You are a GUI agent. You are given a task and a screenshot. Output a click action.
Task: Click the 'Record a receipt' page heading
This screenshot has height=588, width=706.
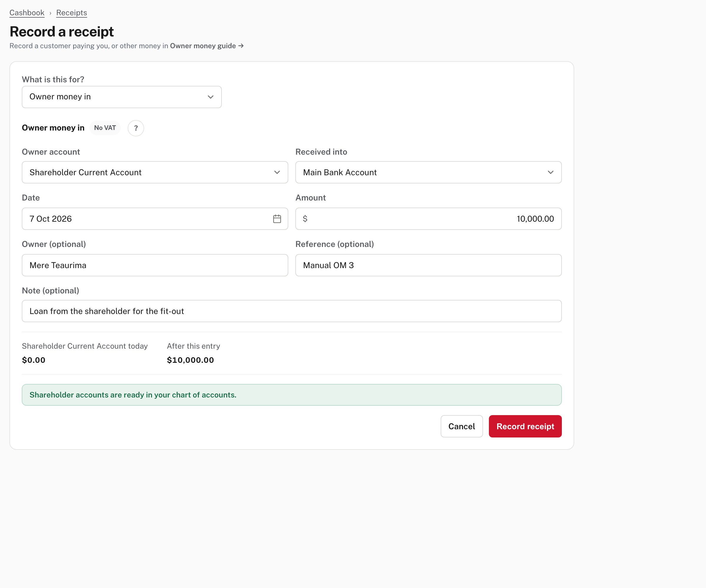click(61, 31)
